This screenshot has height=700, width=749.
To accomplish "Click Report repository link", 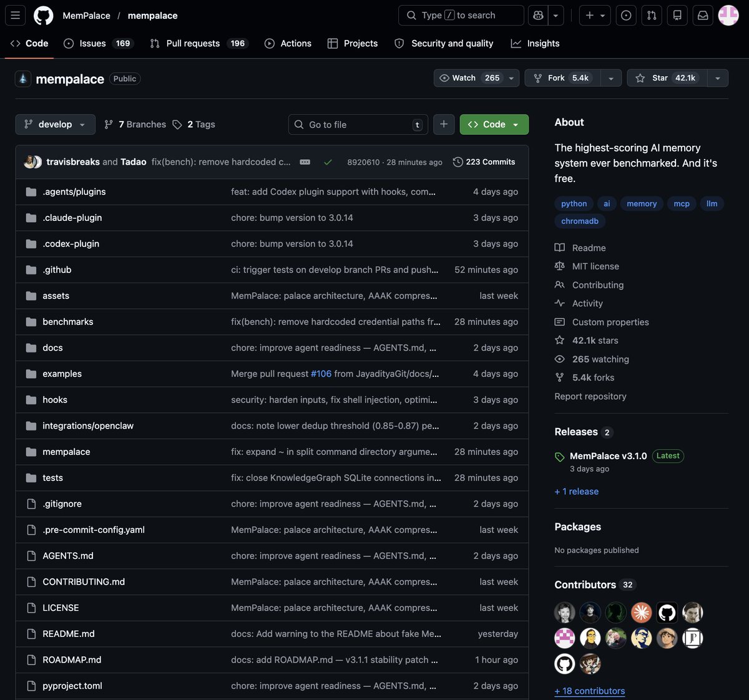I will click(590, 396).
